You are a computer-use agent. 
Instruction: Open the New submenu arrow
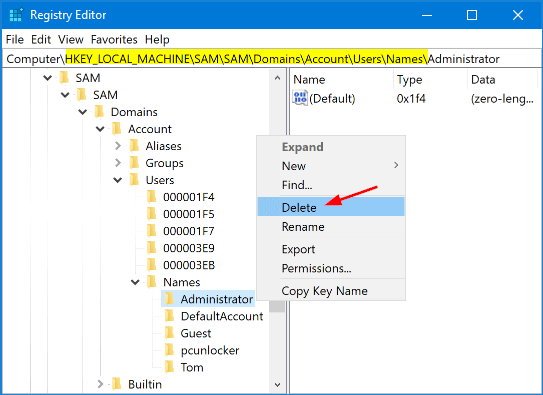point(396,165)
